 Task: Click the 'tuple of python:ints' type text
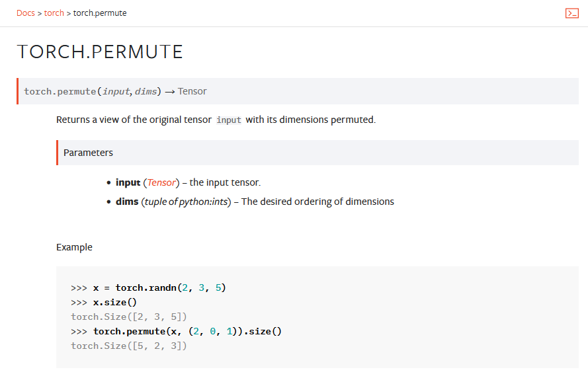tap(186, 202)
